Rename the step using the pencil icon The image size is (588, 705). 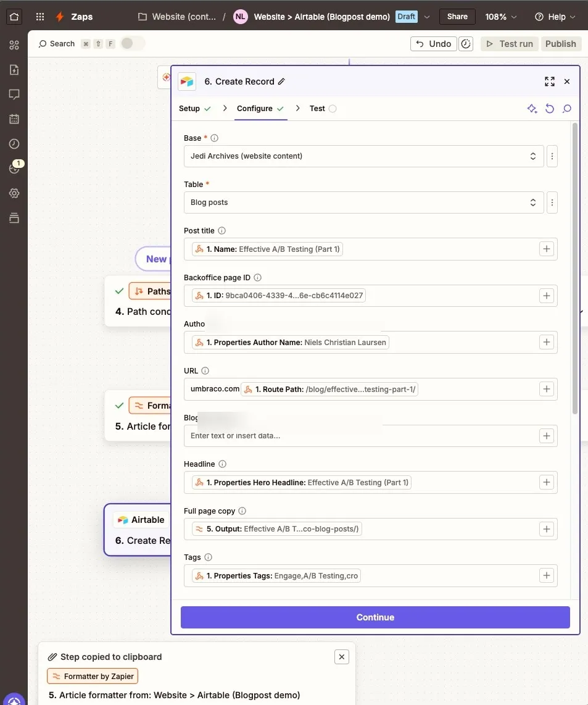pos(282,81)
